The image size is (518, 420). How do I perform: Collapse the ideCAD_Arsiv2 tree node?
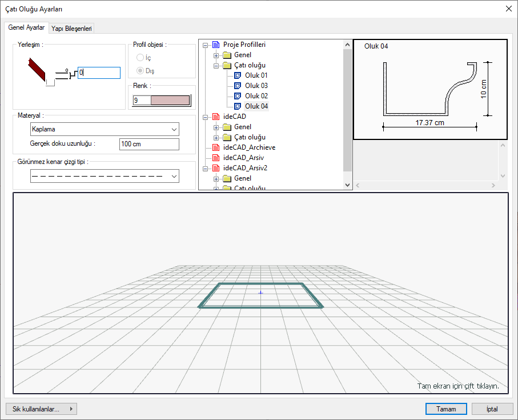206,168
